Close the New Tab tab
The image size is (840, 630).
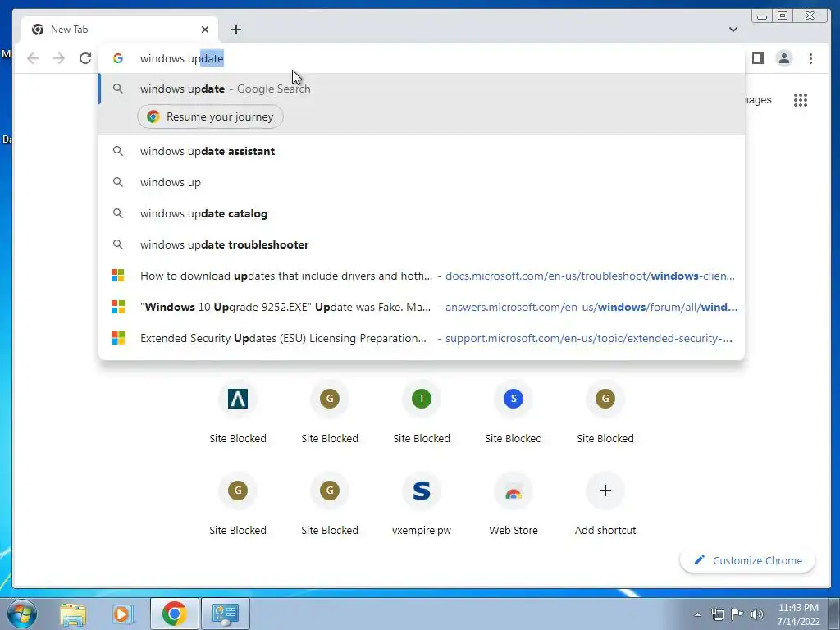[204, 30]
